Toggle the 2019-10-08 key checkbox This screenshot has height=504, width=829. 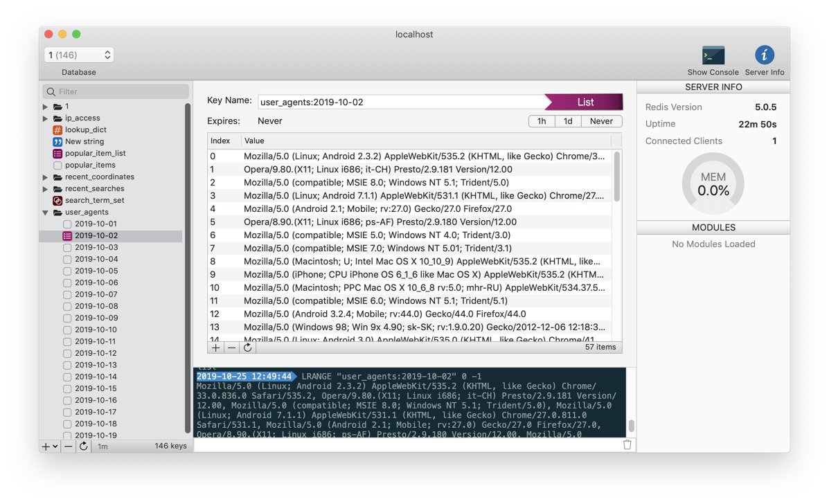coord(67,307)
